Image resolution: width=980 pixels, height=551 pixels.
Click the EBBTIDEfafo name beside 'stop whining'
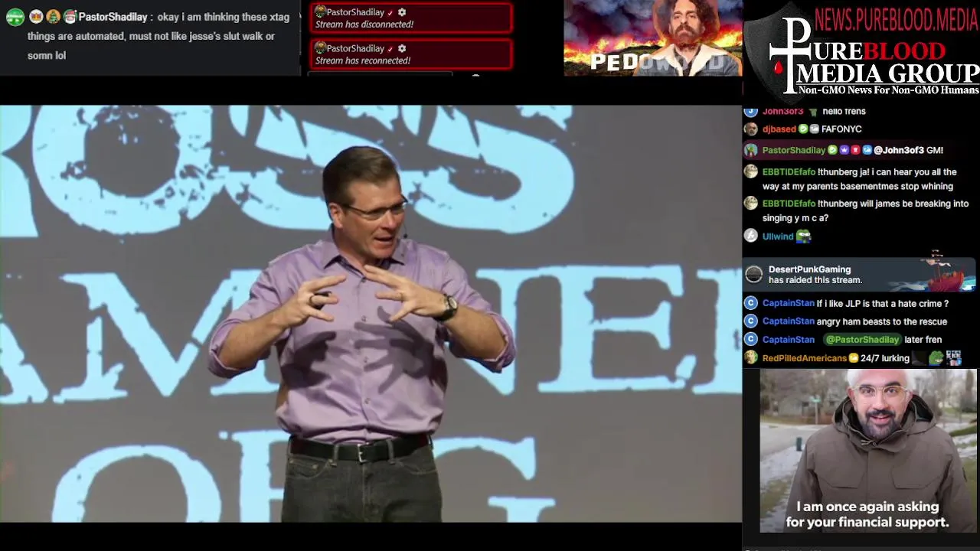pos(789,172)
